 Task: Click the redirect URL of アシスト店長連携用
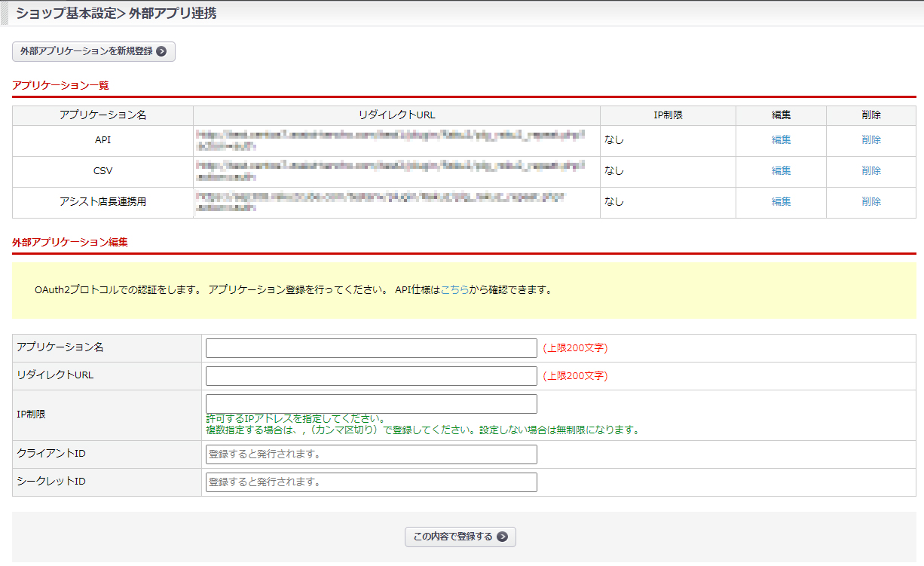[x=381, y=202]
